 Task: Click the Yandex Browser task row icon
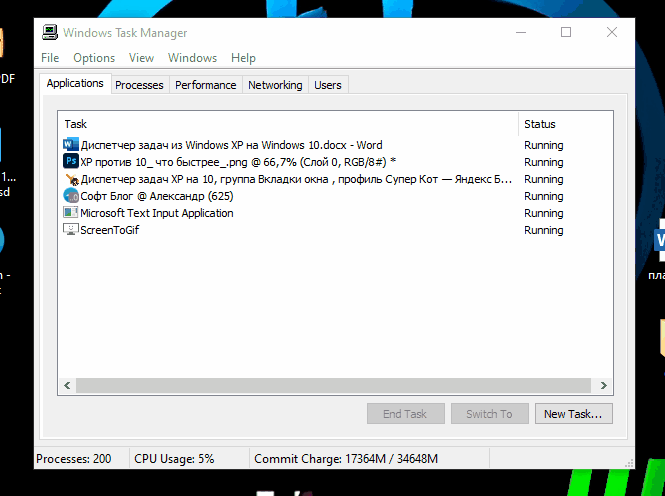coord(72,179)
